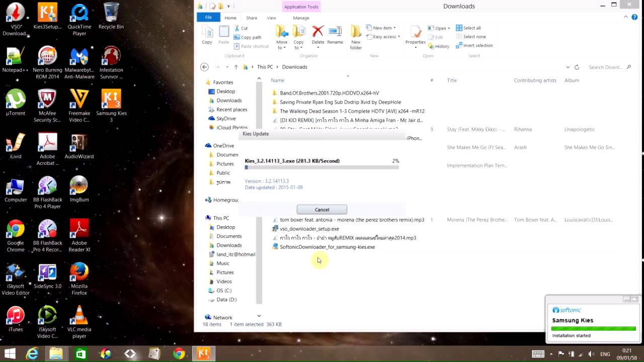Switch to the Manage ribbon tab

[301, 18]
